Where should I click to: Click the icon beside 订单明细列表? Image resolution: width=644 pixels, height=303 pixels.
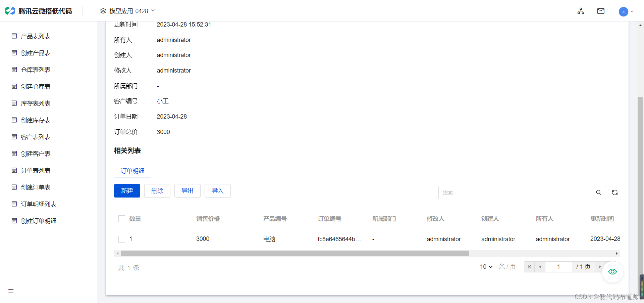pos(14,204)
